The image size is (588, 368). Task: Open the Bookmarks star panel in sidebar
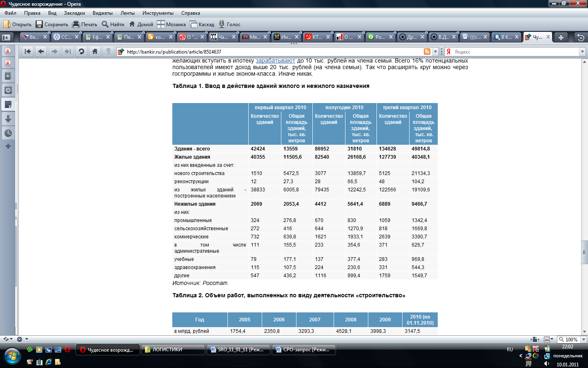8,76
